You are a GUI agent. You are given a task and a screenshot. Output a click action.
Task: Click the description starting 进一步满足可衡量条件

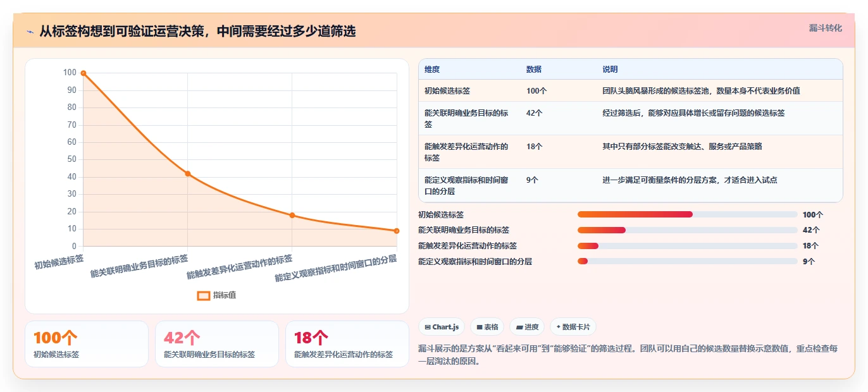click(x=690, y=180)
